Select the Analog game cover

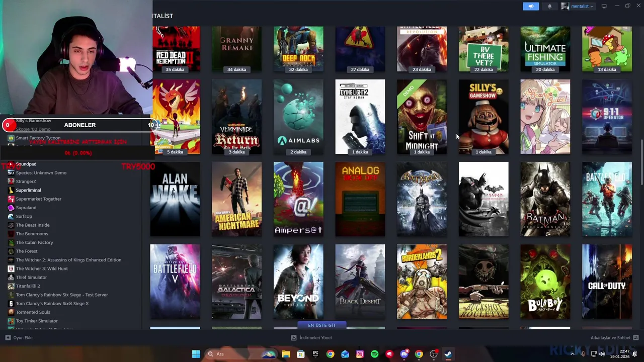pyautogui.click(x=360, y=199)
